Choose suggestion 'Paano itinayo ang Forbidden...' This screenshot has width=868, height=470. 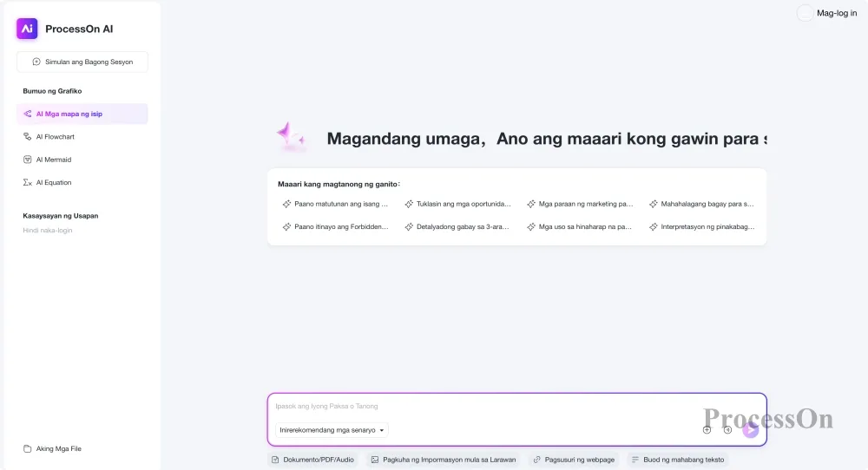pos(335,226)
